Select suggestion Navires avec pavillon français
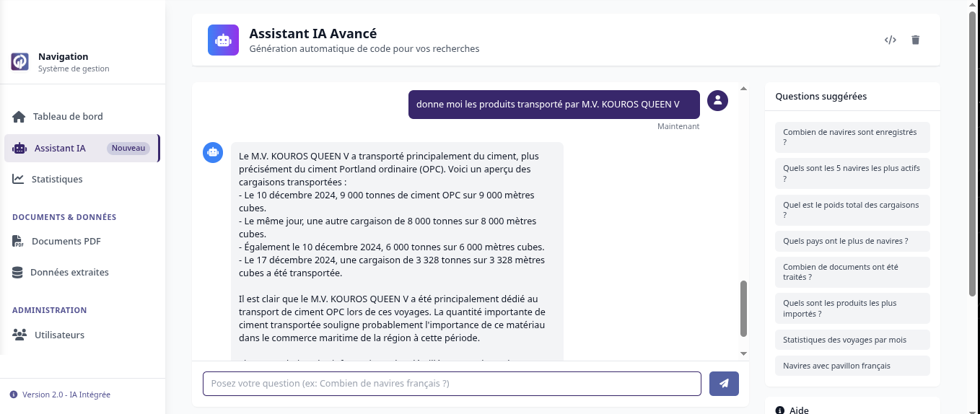Screen dimensions: 980x414 point(852,366)
